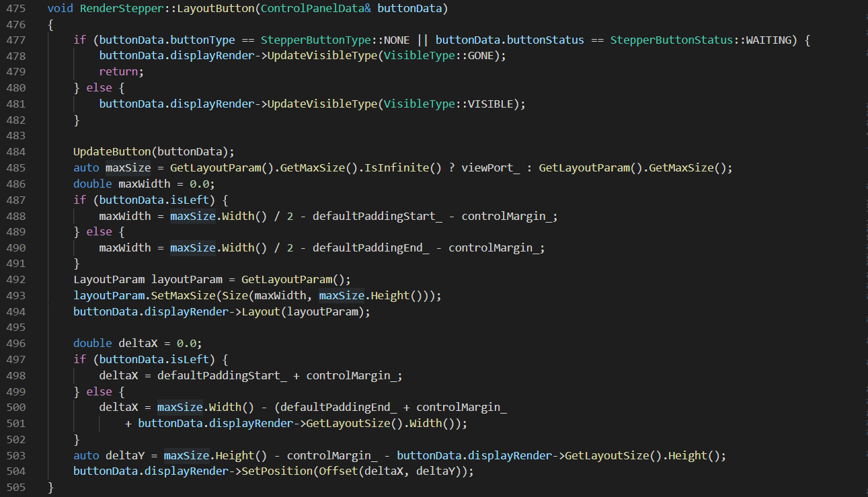
Task: Click the Size( constructor on line 493
Action: (x=238, y=296)
